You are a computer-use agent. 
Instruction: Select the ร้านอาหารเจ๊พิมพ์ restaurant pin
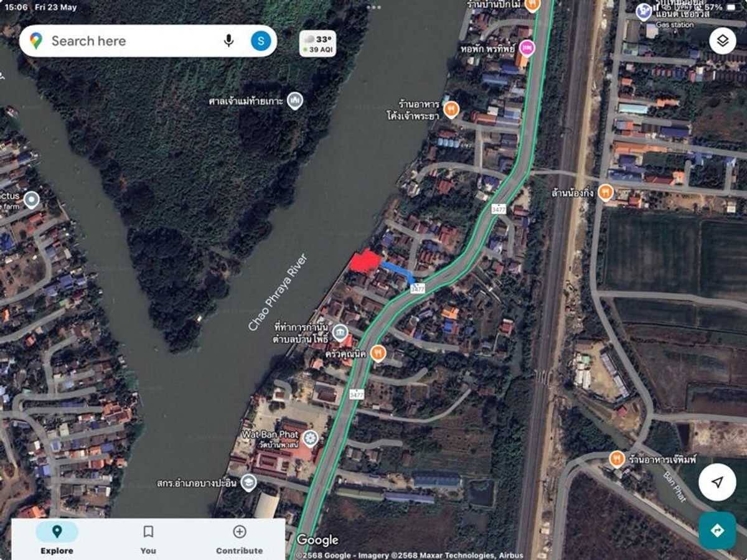click(x=617, y=459)
